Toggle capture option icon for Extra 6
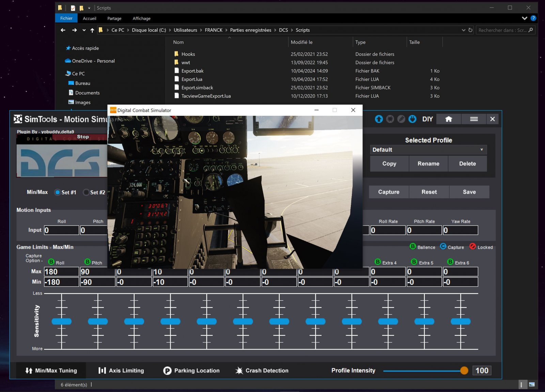This screenshot has width=545, height=392. (450, 262)
